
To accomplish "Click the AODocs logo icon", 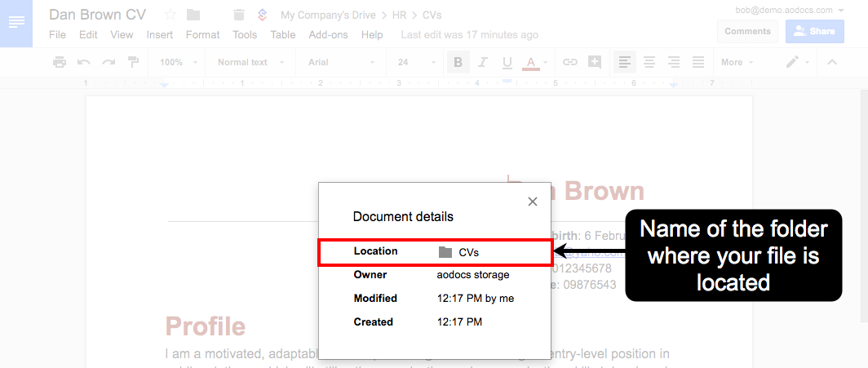I will point(263,15).
